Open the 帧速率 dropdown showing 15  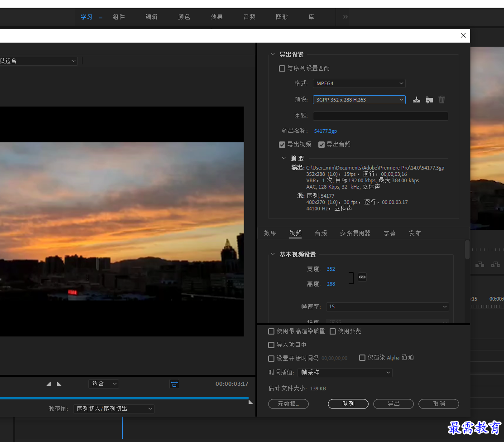tap(387, 306)
